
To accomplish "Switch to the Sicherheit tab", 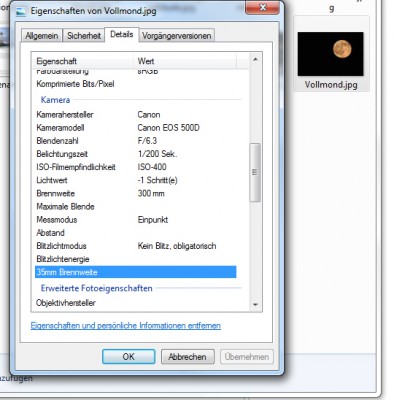I will (84, 35).
